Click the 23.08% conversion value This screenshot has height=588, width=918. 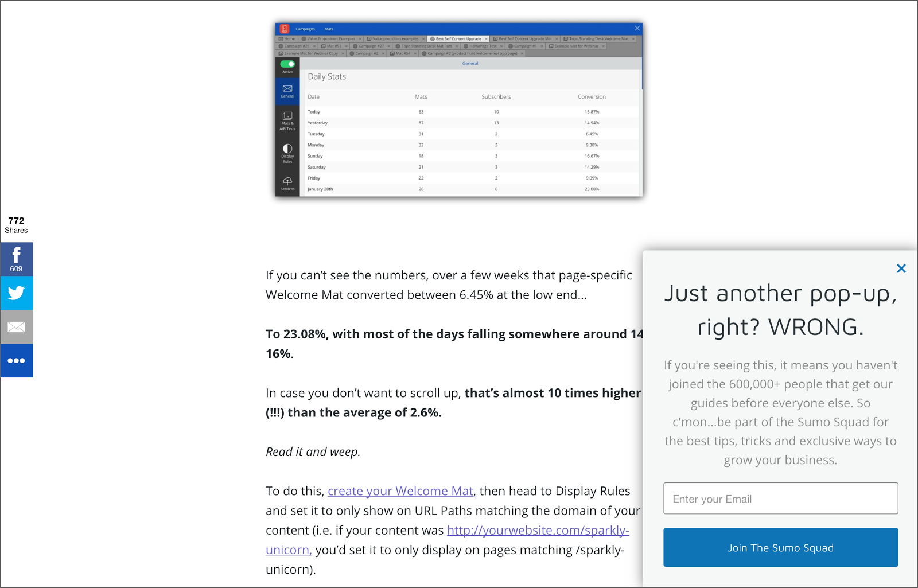592,189
